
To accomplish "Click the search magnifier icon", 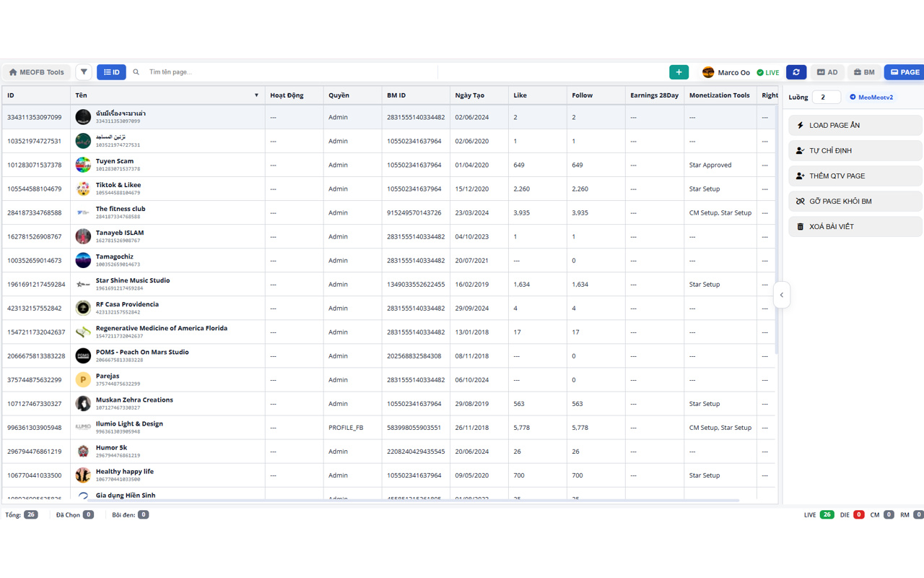I will tap(136, 72).
